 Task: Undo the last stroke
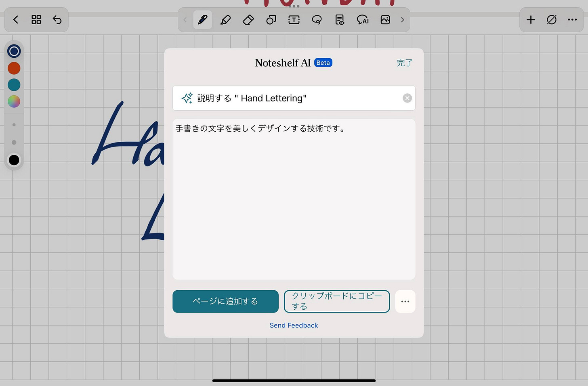tap(57, 20)
